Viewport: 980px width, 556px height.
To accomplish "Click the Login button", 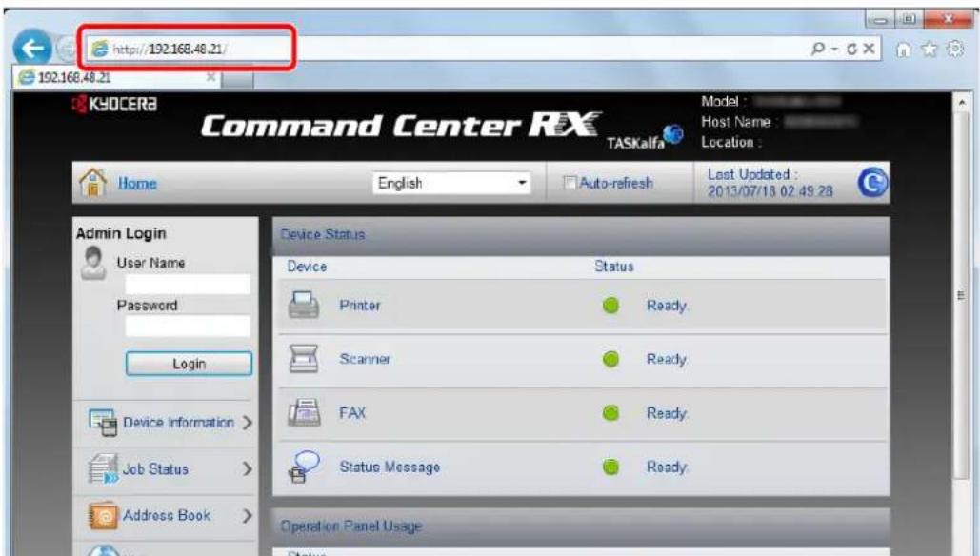I will 189,364.
